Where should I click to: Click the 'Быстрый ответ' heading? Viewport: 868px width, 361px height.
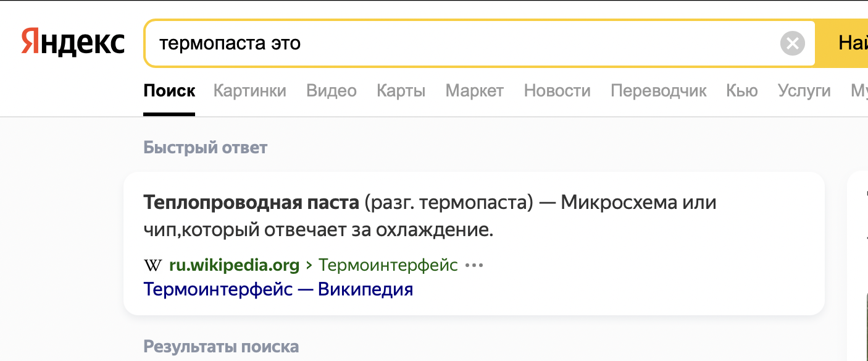click(x=205, y=148)
